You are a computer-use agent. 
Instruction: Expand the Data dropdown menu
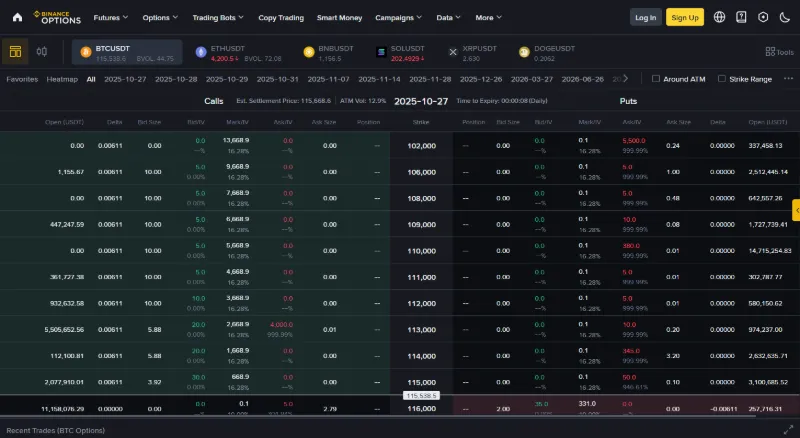[448, 17]
